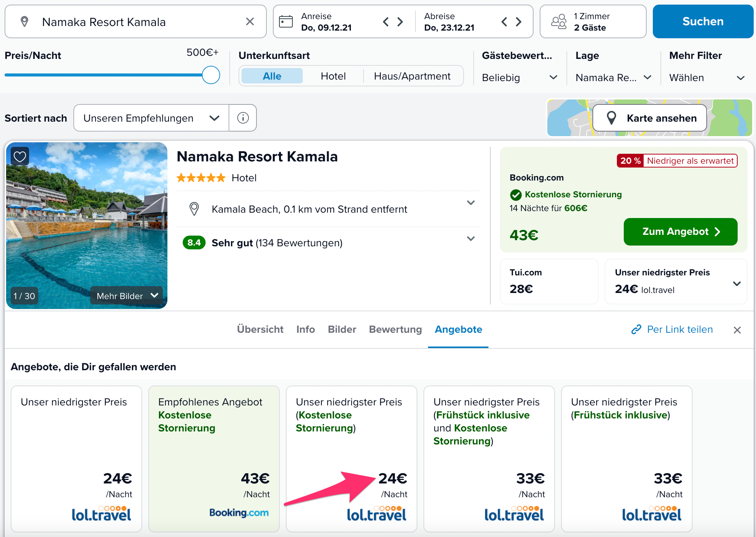This screenshot has height=537, width=756.
Task: Click the 20 % Niedriger als erwartet badge
Action: point(677,161)
